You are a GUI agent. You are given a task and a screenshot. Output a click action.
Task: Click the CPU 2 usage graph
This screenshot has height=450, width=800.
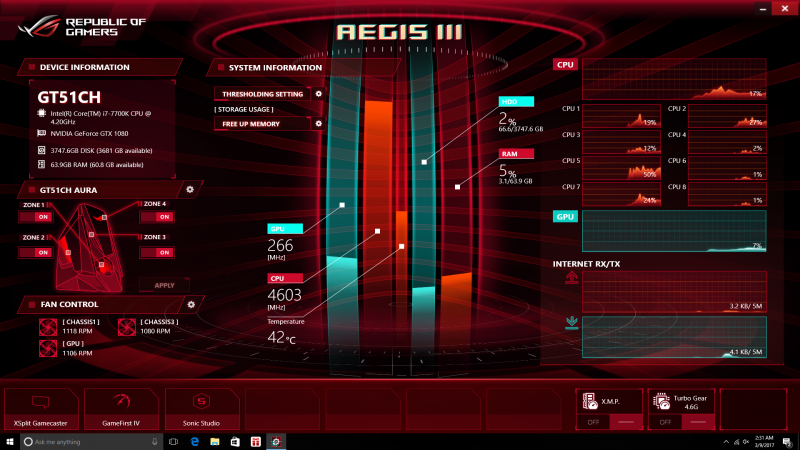click(727, 116)
